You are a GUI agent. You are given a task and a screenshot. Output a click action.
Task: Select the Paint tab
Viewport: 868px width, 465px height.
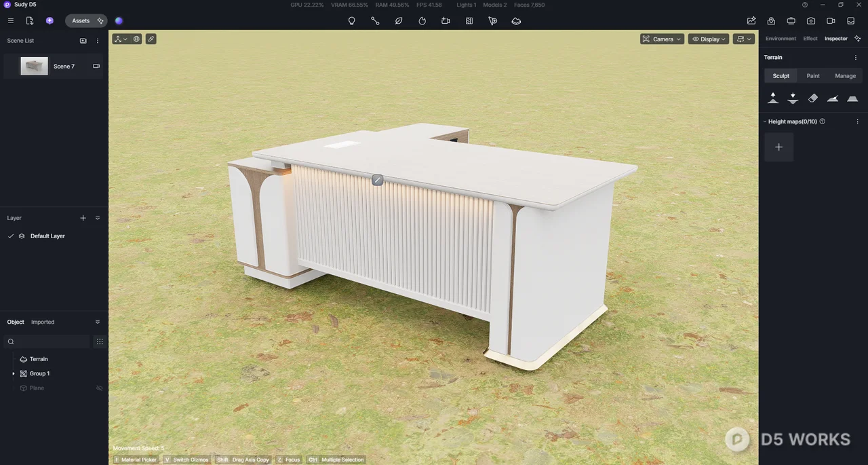[813, 76]
